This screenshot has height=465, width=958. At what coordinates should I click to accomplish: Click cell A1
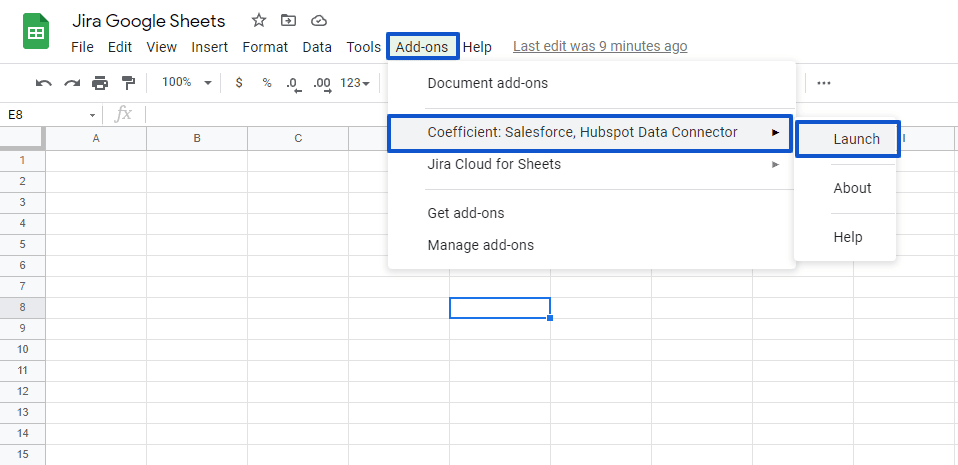point(96,161)
